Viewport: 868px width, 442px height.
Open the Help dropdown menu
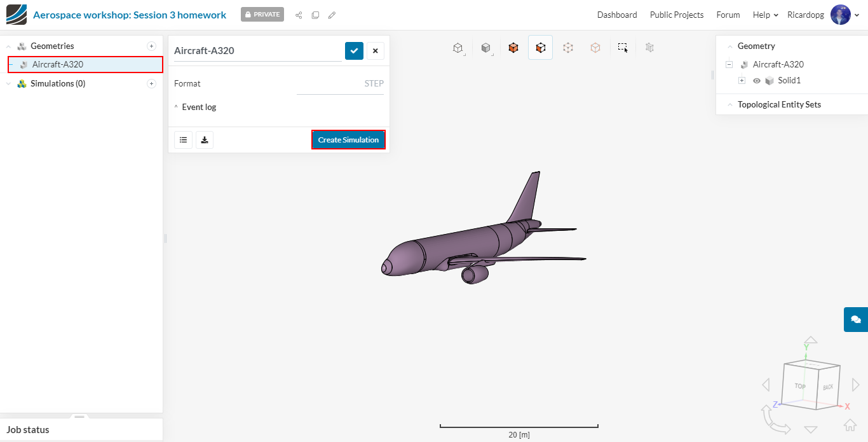(765, 15)
